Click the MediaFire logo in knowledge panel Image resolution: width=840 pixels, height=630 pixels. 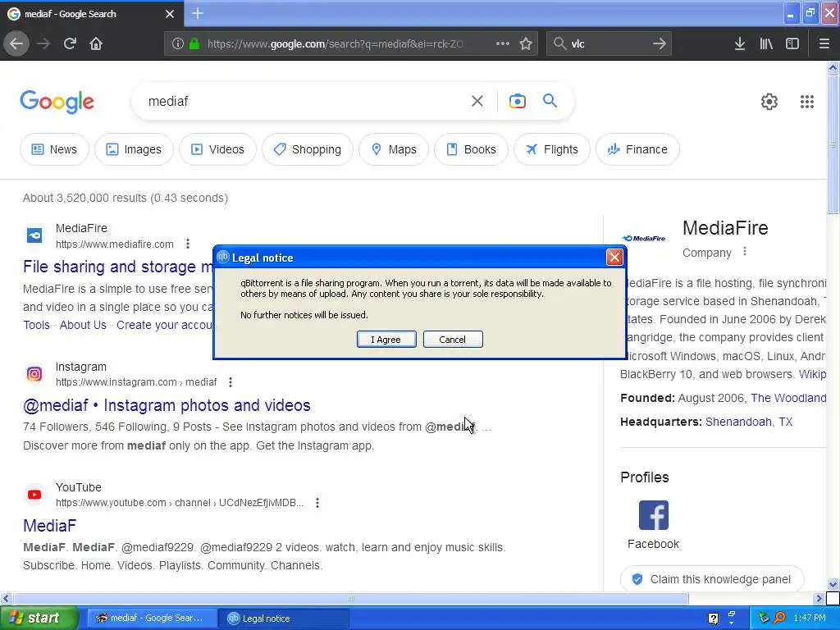pos(643,239)
